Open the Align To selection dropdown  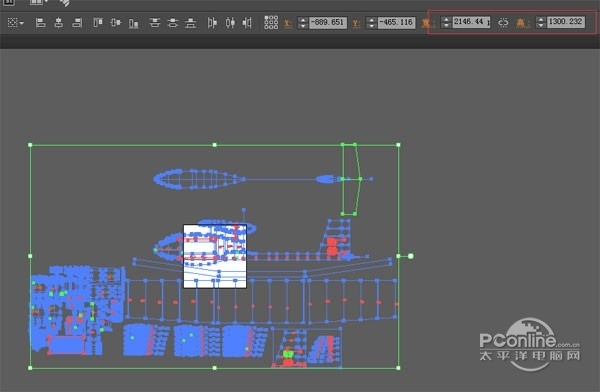point(16,23)
